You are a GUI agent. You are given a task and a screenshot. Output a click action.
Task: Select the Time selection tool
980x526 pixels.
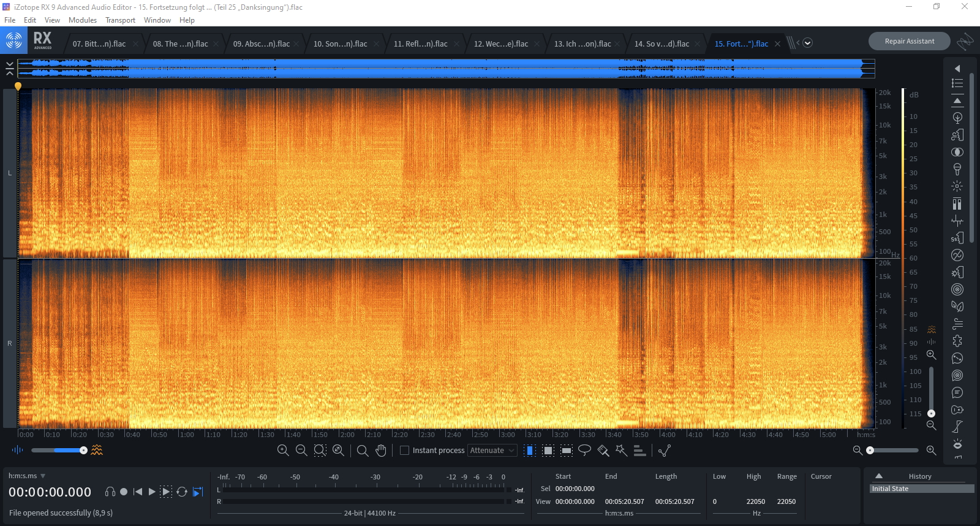point(530,451)
